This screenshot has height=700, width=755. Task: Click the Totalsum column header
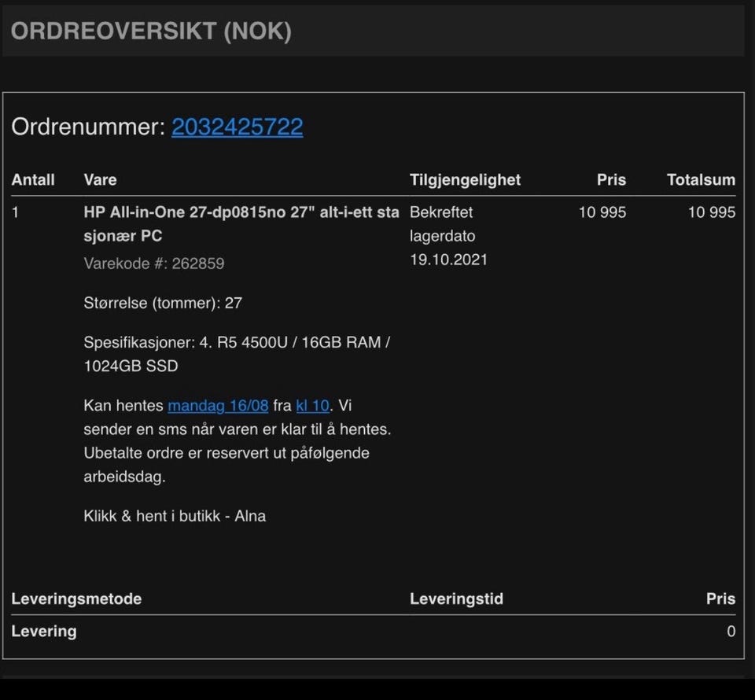[701, 179]
